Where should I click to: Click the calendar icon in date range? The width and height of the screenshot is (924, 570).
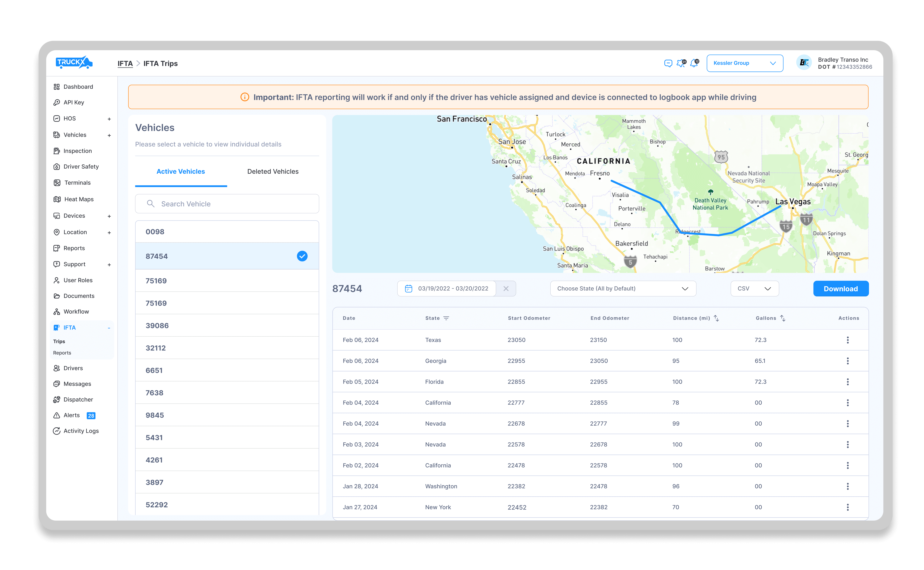pos(408,288)
